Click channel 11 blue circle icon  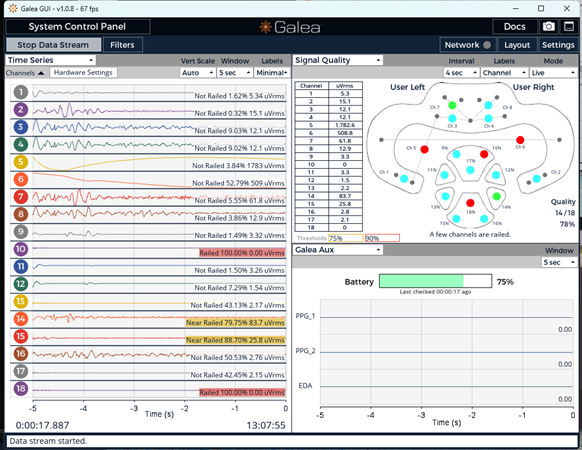pyautogui.click(x=21, y=267)
